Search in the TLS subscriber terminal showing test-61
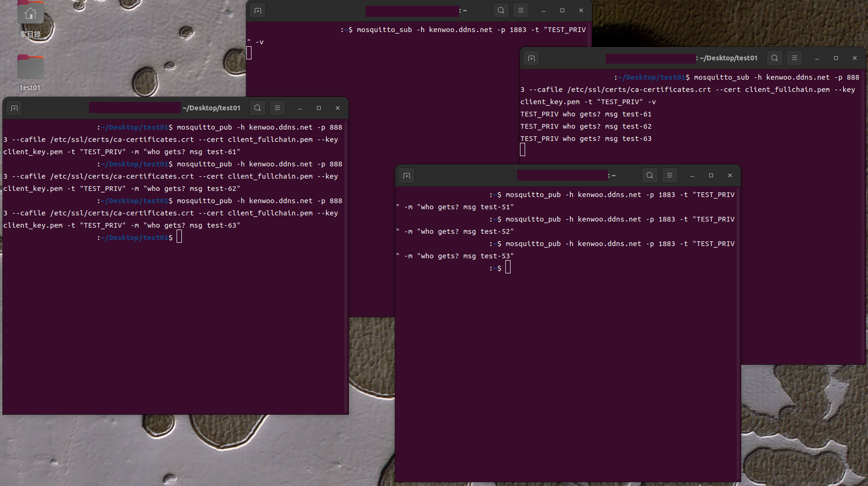This screenshot has height=486, width=868. (775, 58)
